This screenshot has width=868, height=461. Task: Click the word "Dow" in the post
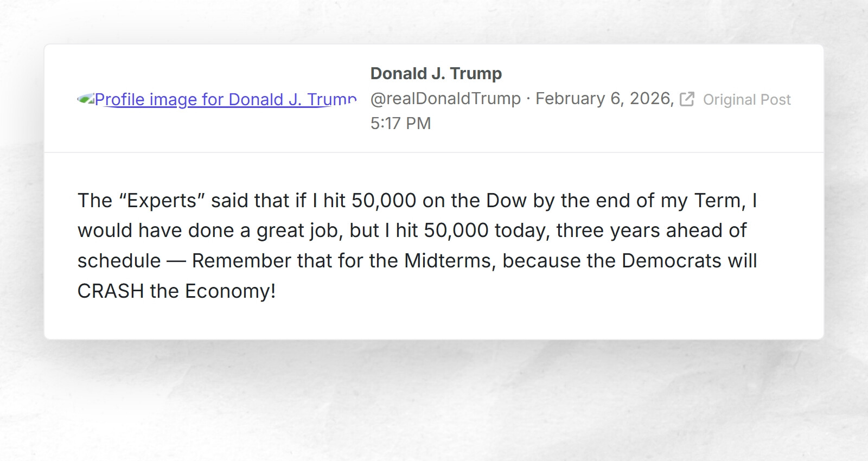[x=506, y=201]
